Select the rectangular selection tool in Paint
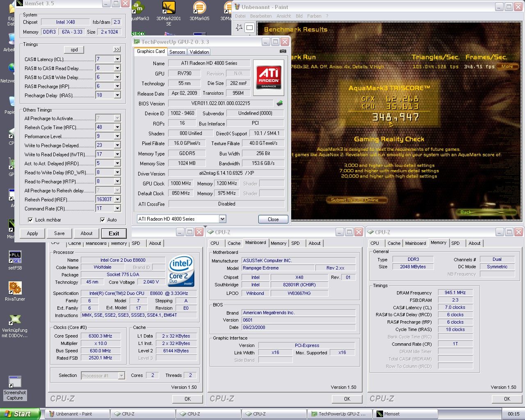This screenshot has width=525, height=420. (249, 27)
